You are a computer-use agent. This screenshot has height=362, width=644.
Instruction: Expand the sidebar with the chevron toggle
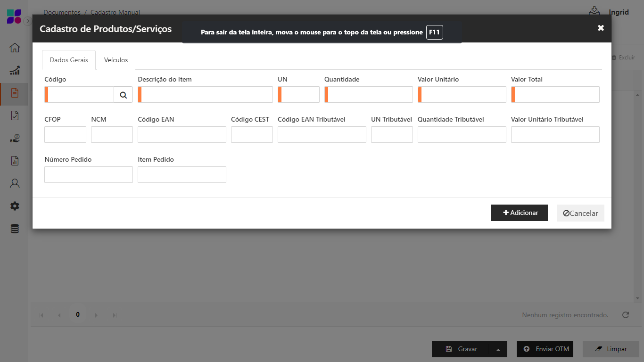tap(27, 21)
